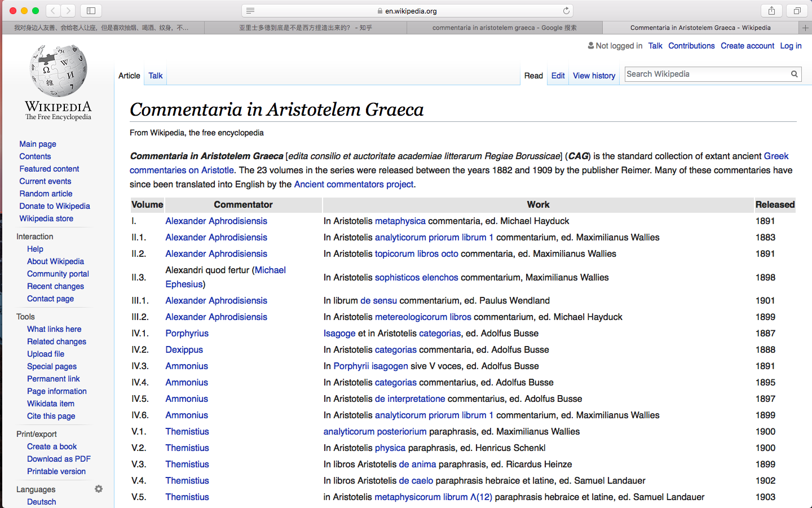The width and height of the screenshot is (812, 508).
Task: Switch to the Aristotle Zhihu question tab
Action: coord(305,28)
